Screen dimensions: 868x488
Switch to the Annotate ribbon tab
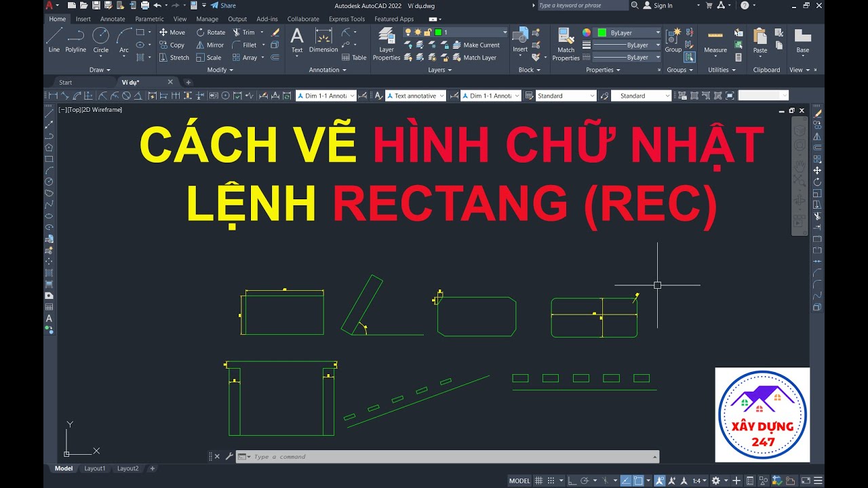[113, 19]
